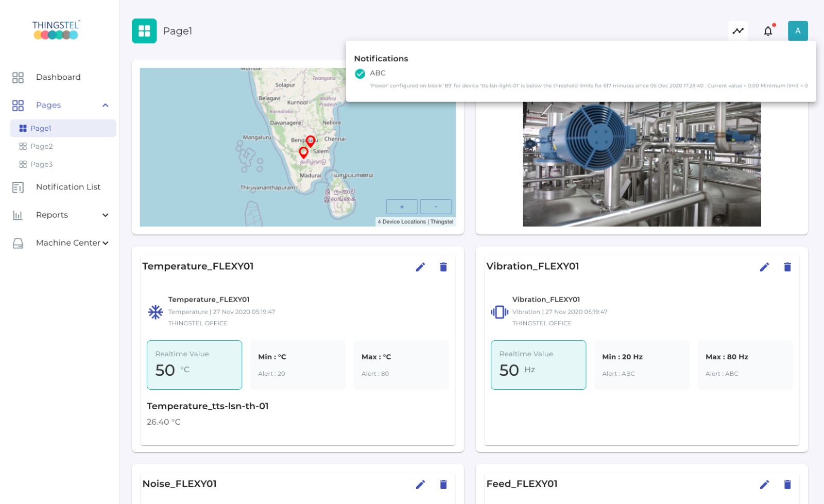Viewport: 824px width, 504px height.
Task: Go to the Dashboard menu item
Action: pyautogui.click(x=58, y=77)
